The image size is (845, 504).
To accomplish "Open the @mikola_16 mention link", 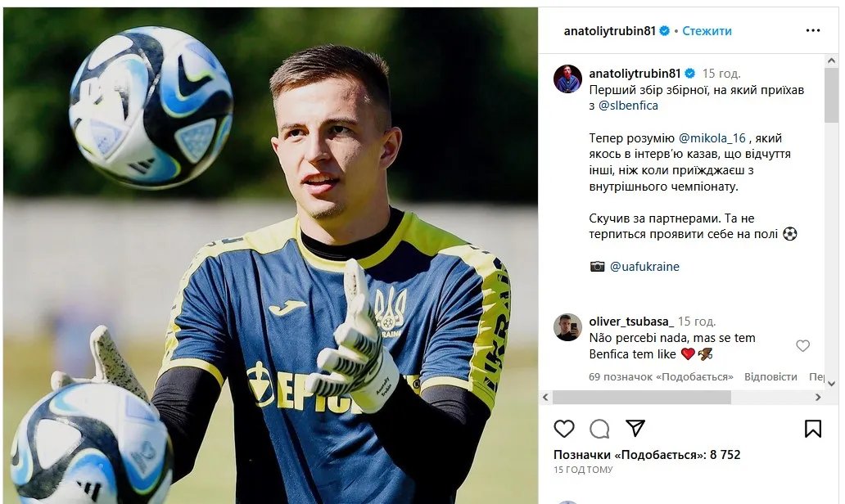I will [712, 137].
